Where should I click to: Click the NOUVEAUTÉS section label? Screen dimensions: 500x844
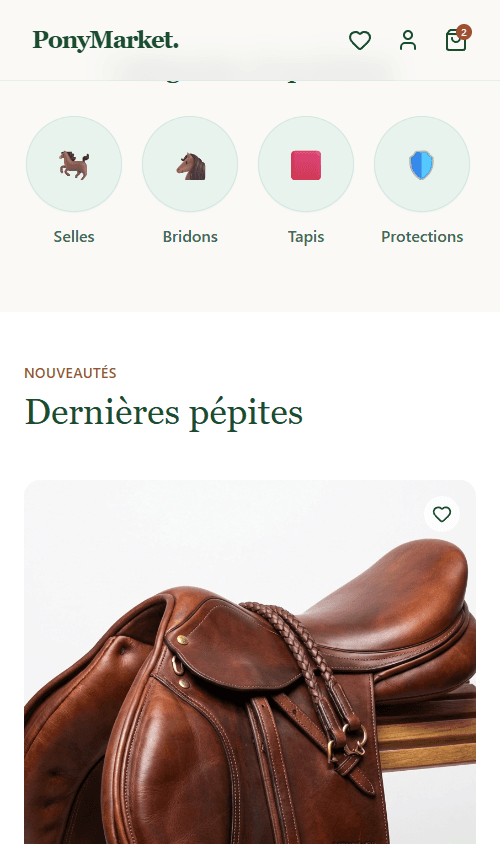point(70,373)
